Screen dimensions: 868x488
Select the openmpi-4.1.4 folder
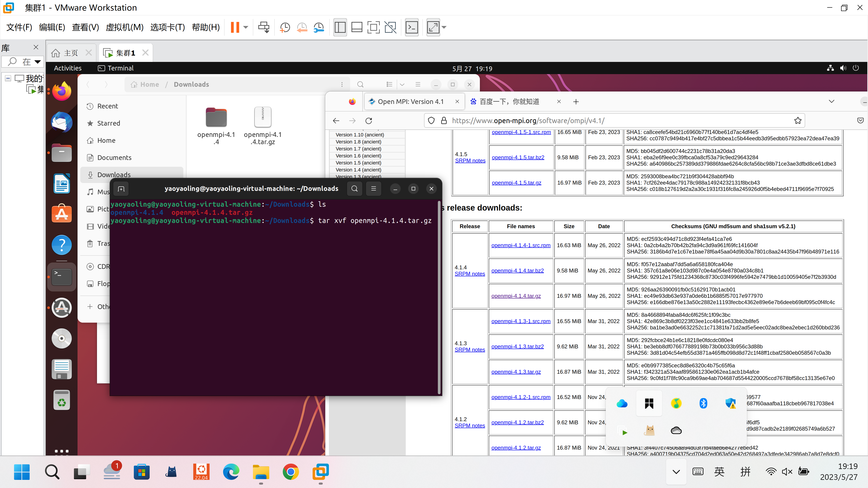216,126
